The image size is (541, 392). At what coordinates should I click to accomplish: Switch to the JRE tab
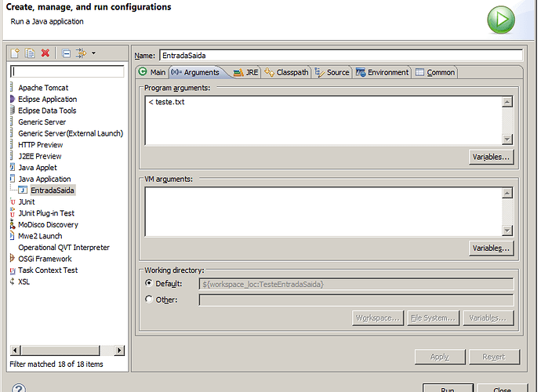coord(245,72)
